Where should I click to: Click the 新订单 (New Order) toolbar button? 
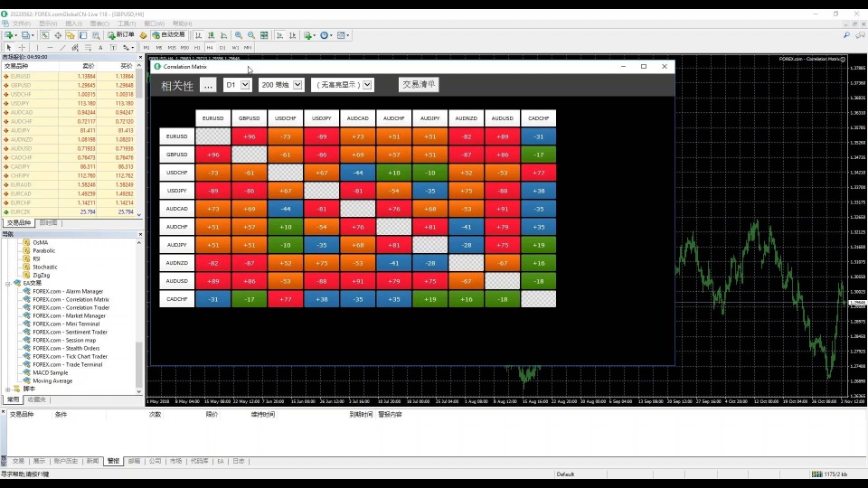[x=121, y=35]
